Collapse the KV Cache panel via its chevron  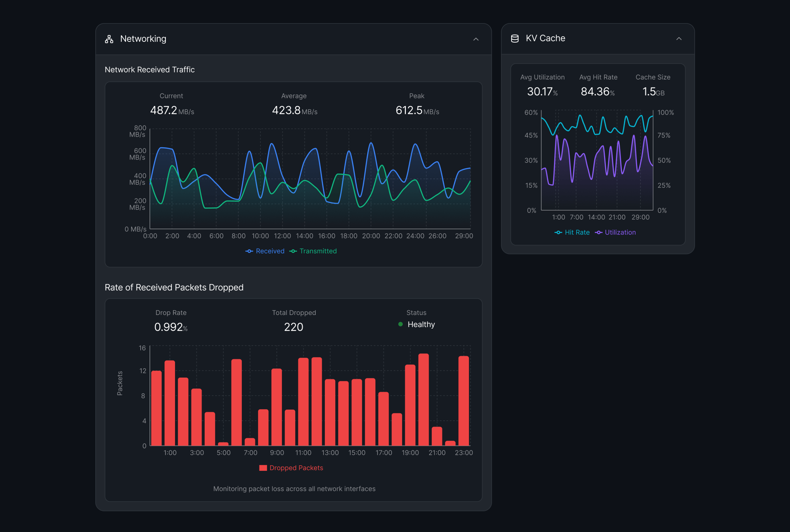679,39
